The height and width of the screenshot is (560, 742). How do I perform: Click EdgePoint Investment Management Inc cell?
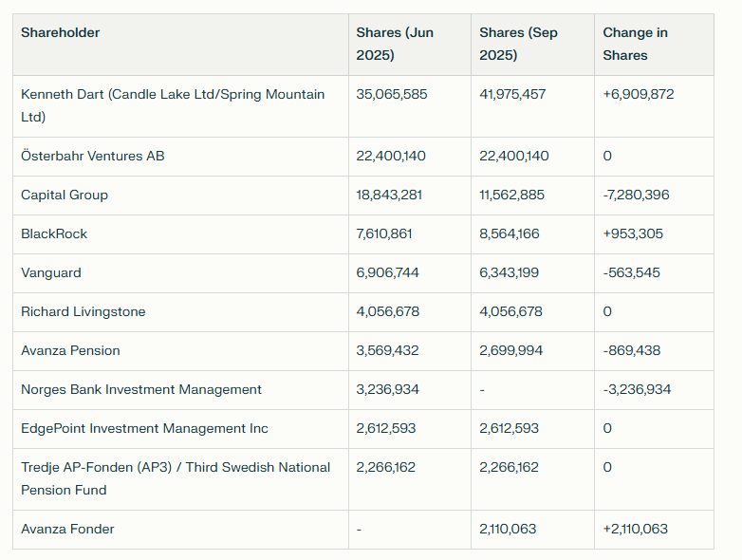click(x=144, y=428)
